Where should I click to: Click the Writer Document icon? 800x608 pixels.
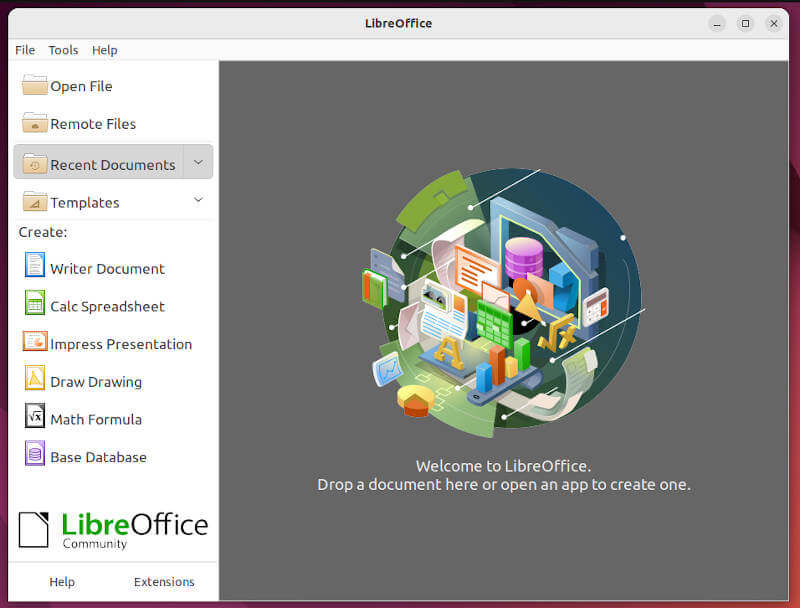pos(35,265)
